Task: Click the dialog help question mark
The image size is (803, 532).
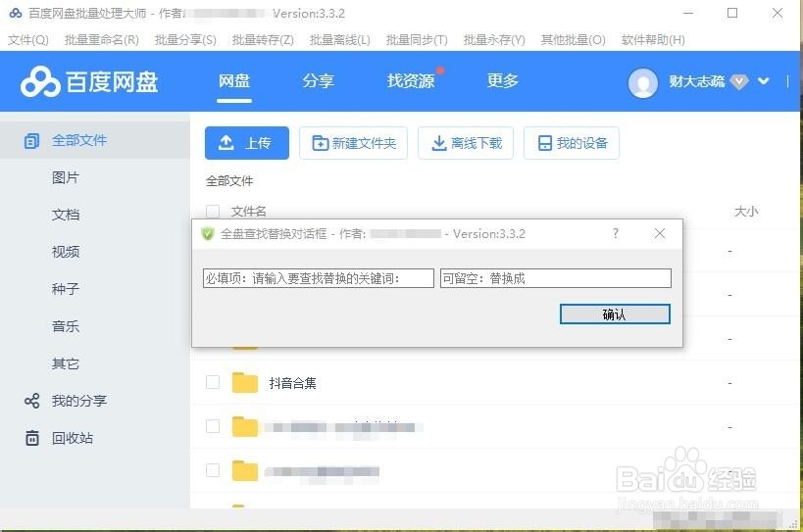Action: (616, 233)
